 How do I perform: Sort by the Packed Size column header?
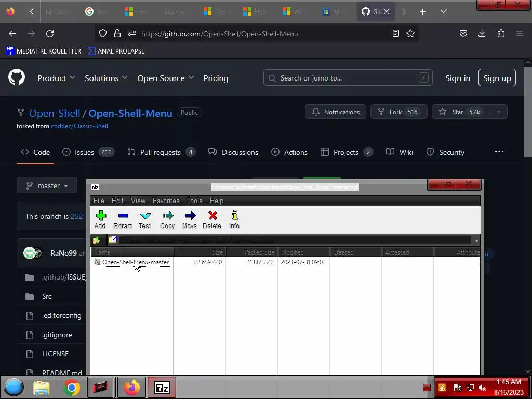pos(252,252)
